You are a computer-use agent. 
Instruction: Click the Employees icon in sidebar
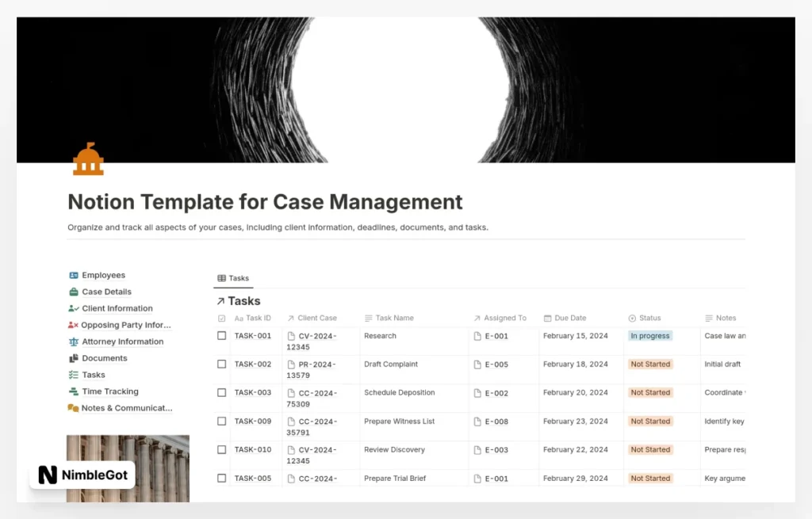pyautogui.click(x=74, y=275)
